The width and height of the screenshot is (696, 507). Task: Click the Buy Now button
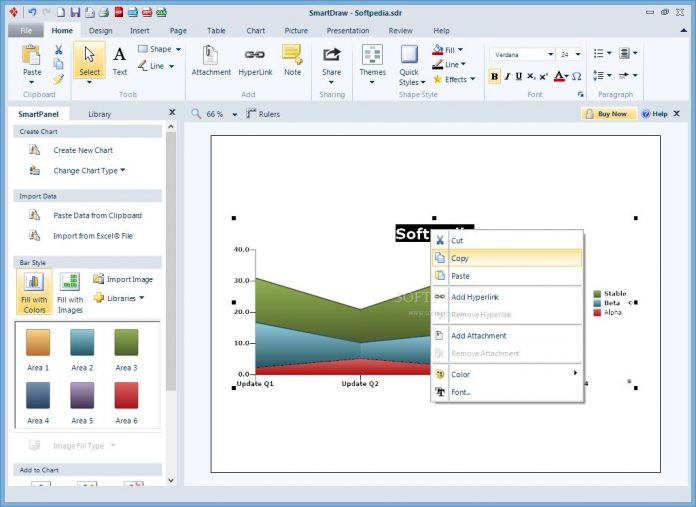click(608, 114)
